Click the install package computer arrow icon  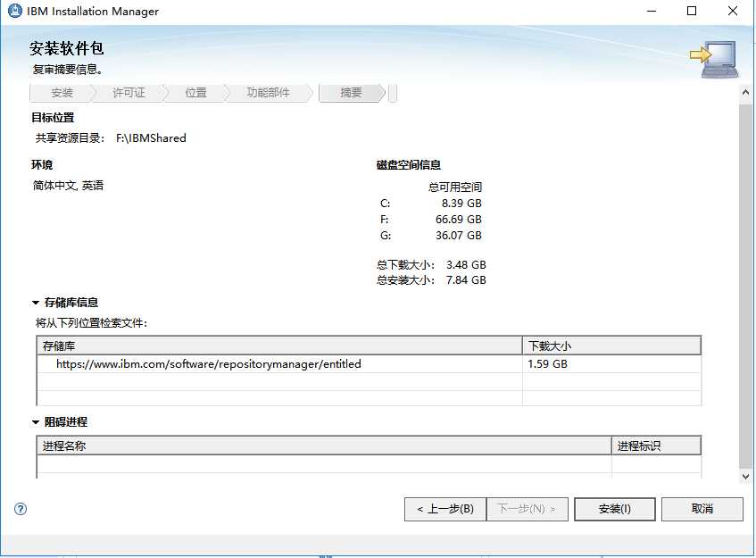(714, 59)
